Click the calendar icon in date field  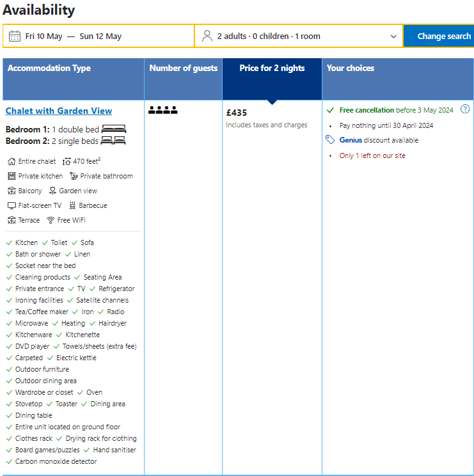(14, 36)
